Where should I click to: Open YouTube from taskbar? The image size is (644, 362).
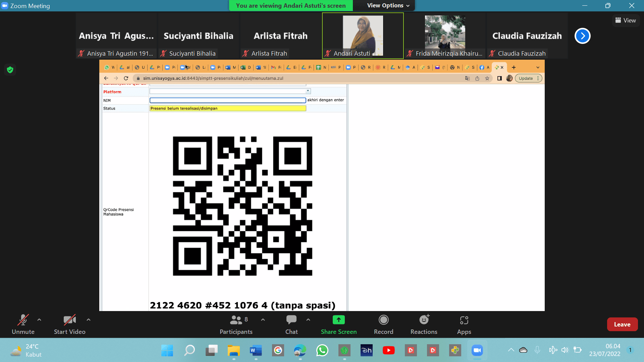(x=389, y=351)
